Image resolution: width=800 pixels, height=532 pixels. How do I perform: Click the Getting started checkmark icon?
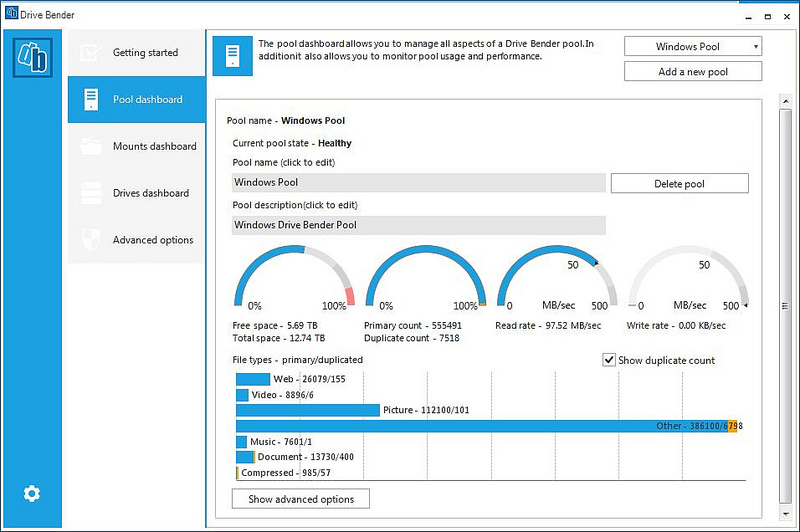(91, 53)
